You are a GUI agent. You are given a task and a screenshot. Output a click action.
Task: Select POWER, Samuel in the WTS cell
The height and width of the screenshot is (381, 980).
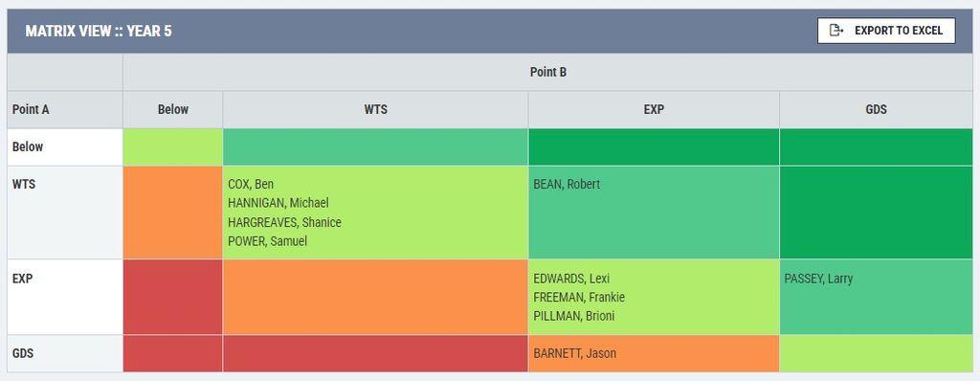(x=268, y=241)
